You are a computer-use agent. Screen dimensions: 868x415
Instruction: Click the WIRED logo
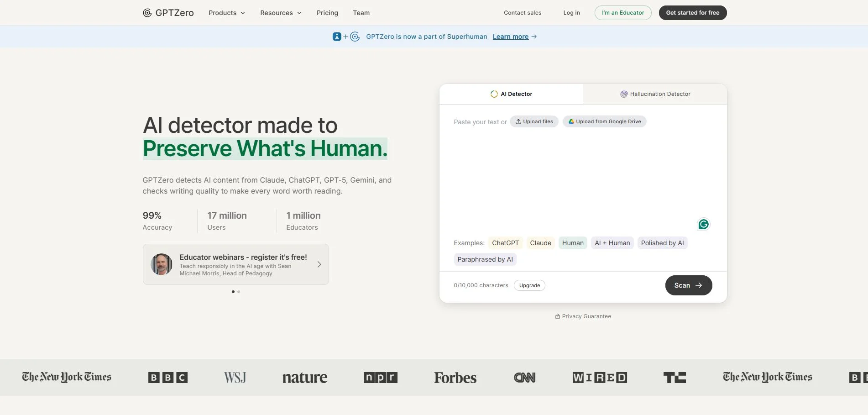600,378
